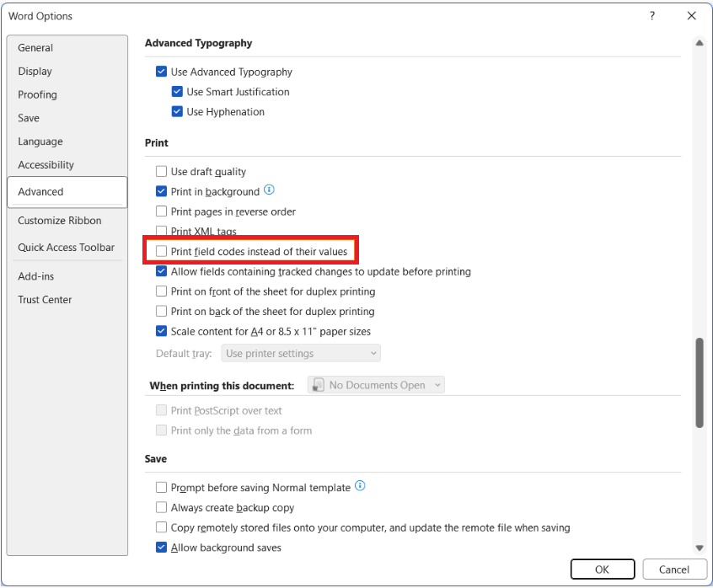Open the When printing this document dropdown
The height and width of the screenshot is (588, 713).
pos(376,385)
